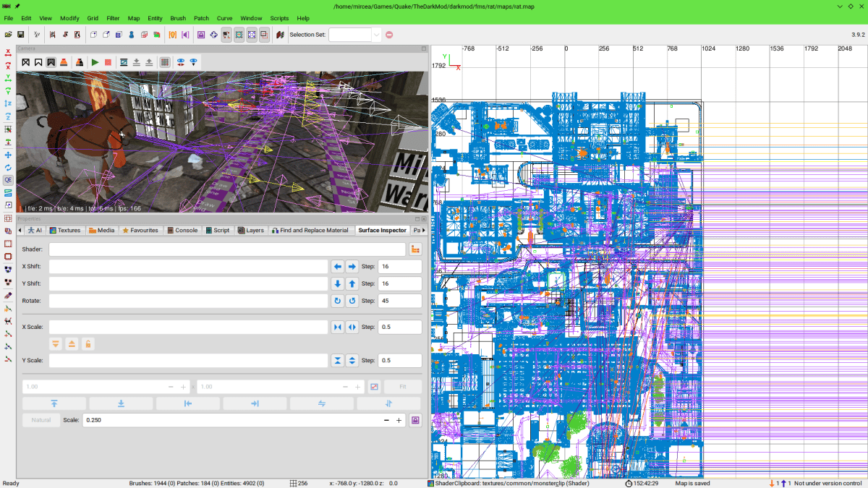Shift texture down with the Y Shift arrow

tap(337, 284)
